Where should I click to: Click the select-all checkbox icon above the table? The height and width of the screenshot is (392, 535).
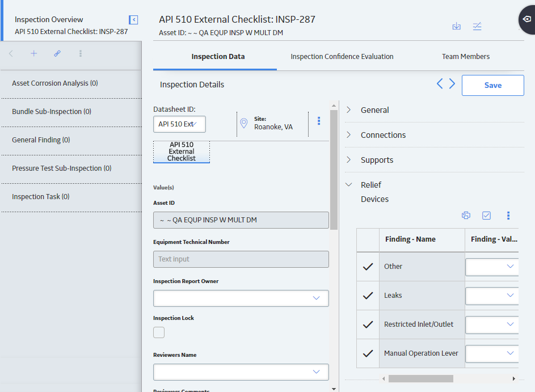pyautogui.click(x=487, y=216)
